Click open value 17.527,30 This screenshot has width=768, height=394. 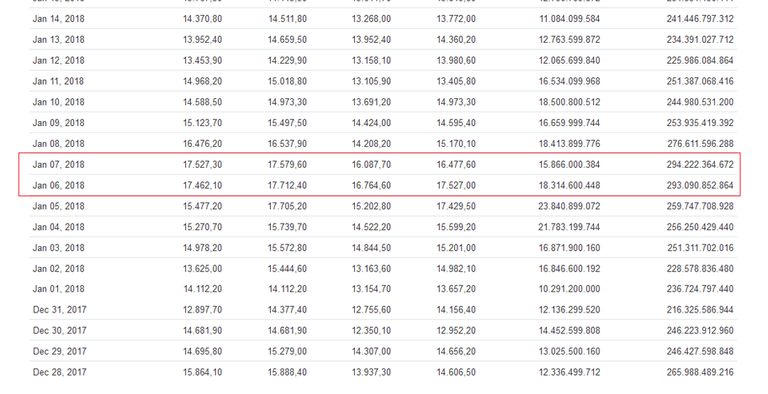[202, 165]
